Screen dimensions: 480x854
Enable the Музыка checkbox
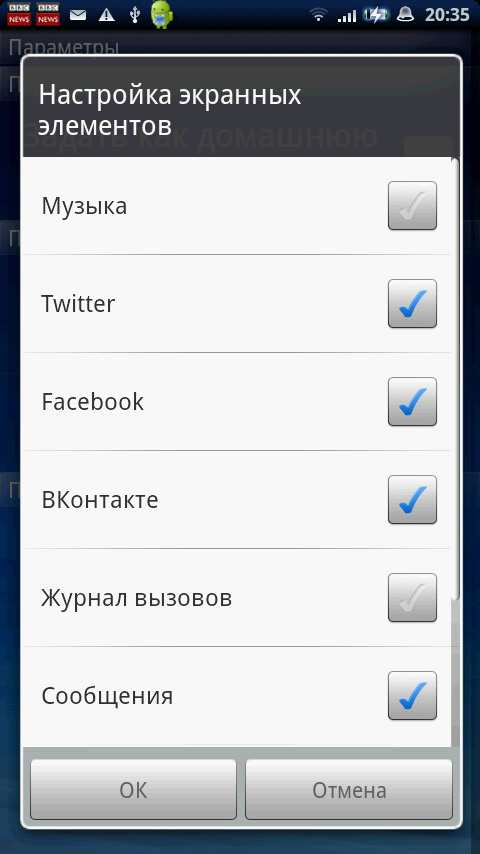coord(412,205)
